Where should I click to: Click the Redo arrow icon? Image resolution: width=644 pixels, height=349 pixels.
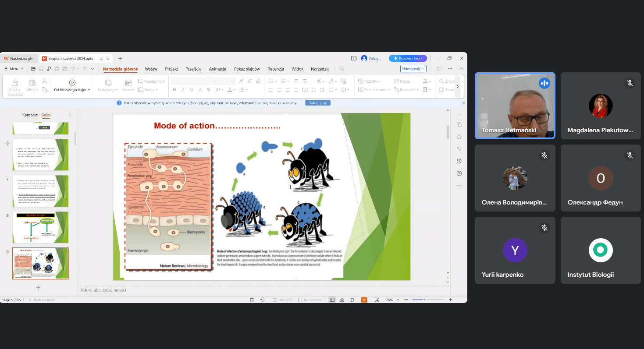click(x=85, y=69)
